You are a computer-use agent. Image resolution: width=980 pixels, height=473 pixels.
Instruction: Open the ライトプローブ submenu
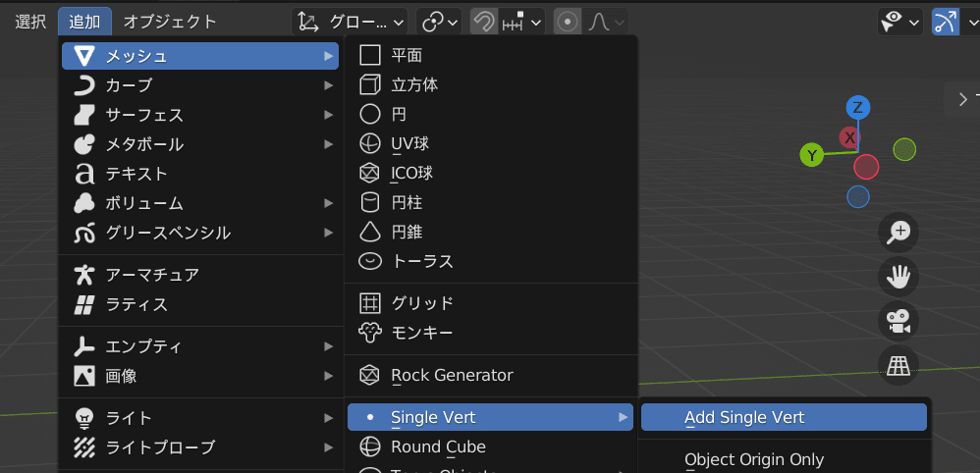[200, 447]
